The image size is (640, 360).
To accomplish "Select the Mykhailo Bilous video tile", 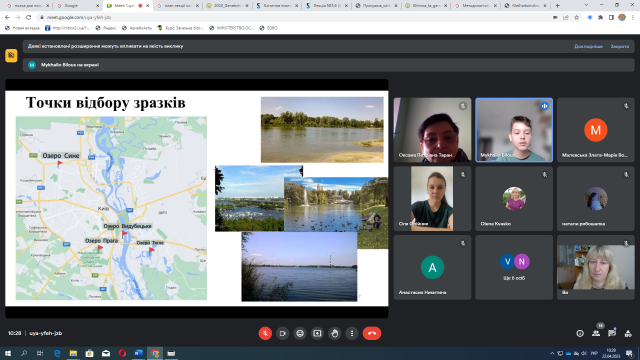I will (x=514, y=130).
